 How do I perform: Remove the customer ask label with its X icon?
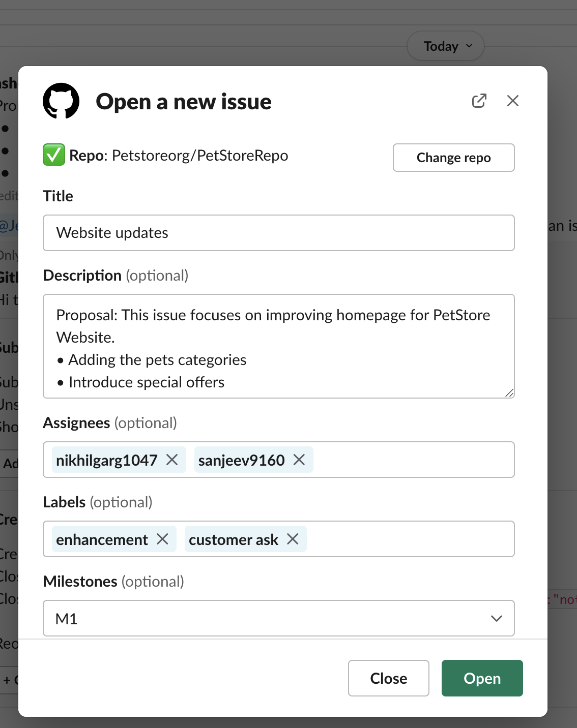293,539
